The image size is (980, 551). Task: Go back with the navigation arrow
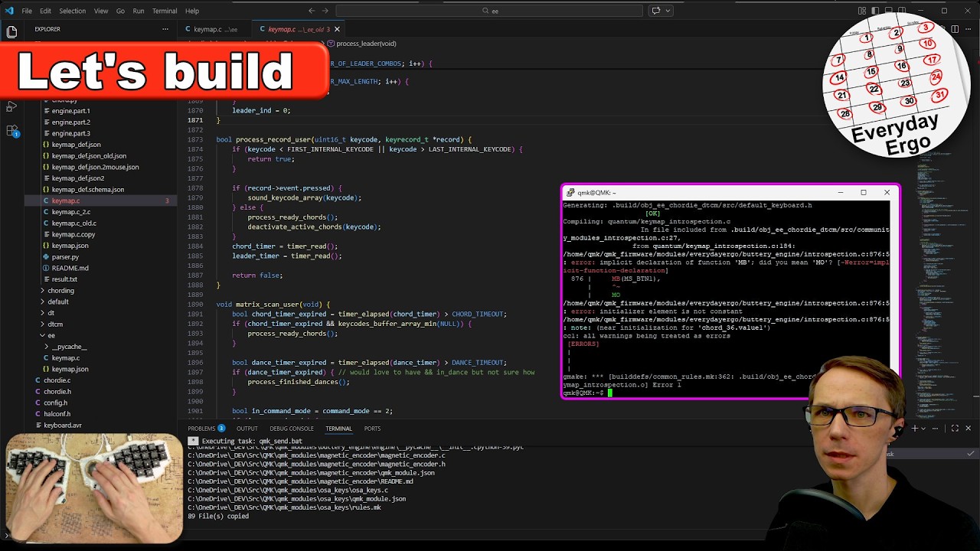tap(312, 11)
